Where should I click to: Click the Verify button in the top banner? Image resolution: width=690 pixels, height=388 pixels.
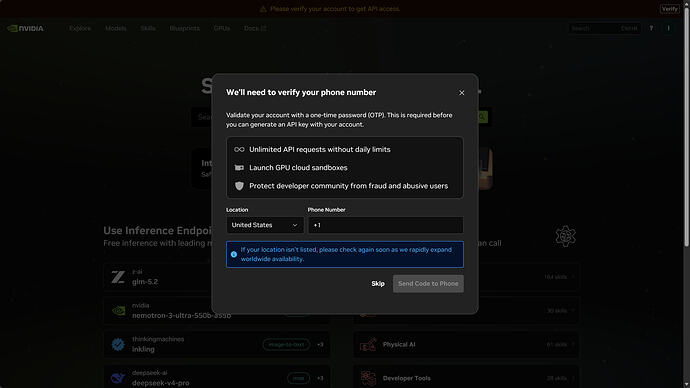[670, 9]
